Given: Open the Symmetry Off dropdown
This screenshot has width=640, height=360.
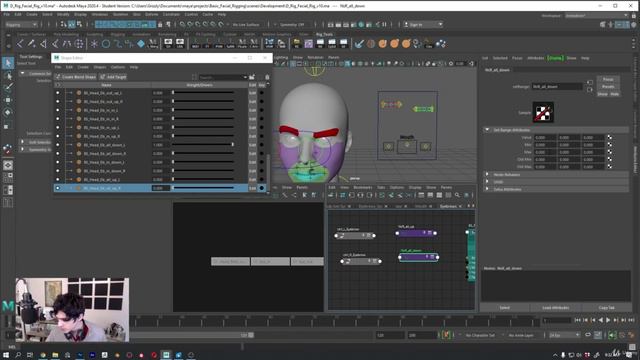Looking at the screenshot, I should (293, 24).
